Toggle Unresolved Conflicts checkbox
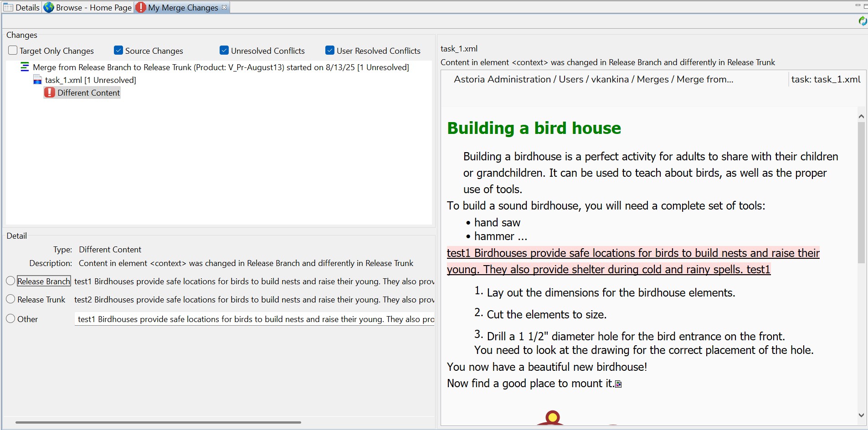The image size is (868, 430). point(224,51)
